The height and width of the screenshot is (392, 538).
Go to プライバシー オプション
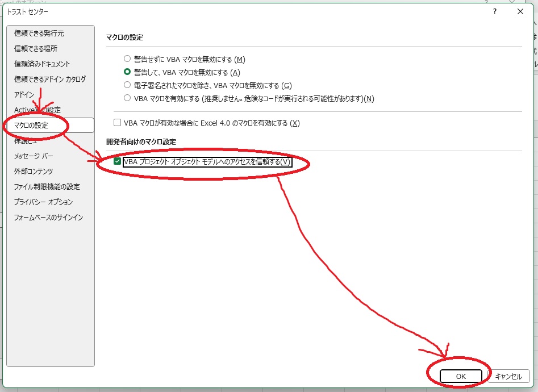click(43, 202)
